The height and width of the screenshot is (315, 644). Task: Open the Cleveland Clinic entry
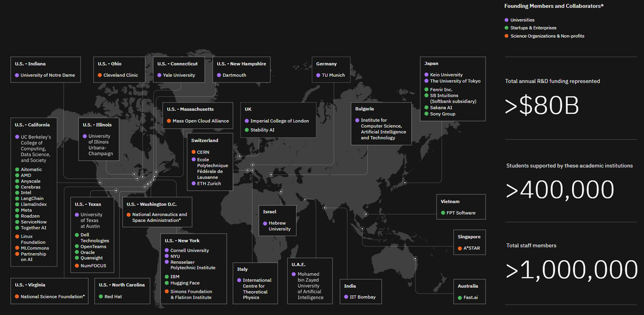click(120, 75)
